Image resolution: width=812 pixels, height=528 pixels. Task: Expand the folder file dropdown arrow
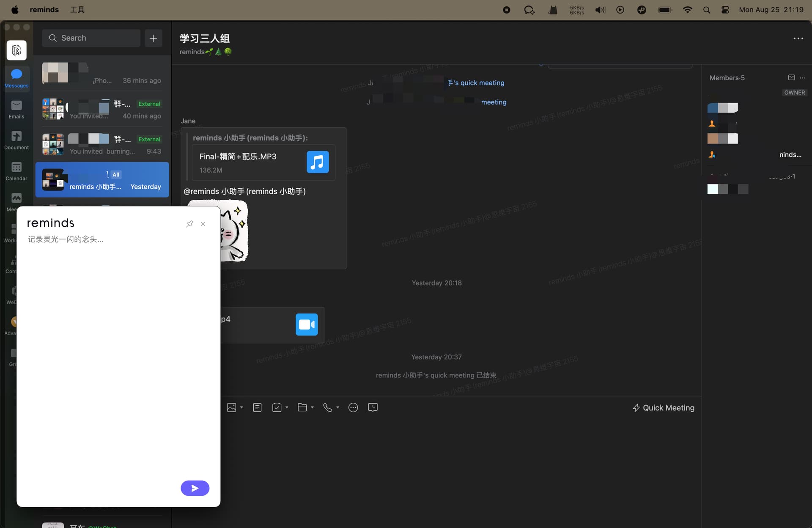click(312, 407)
